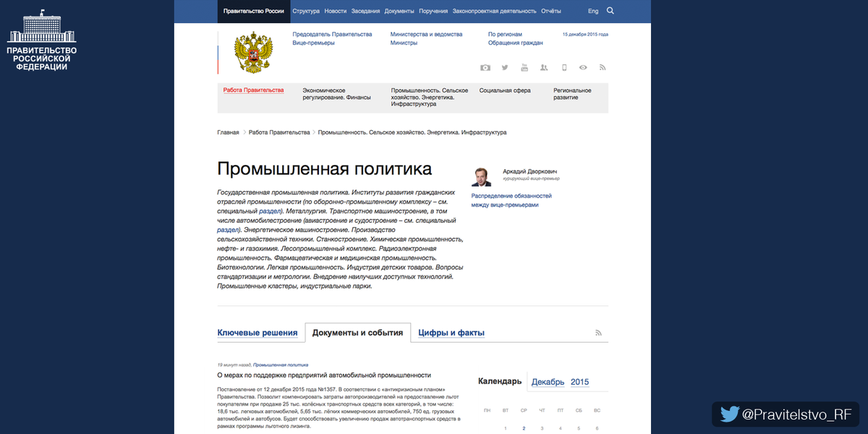Image resolution: width=868 pixels, height=434 pixels.
Task: Open the Новости menu item
Action: [336, 12]
